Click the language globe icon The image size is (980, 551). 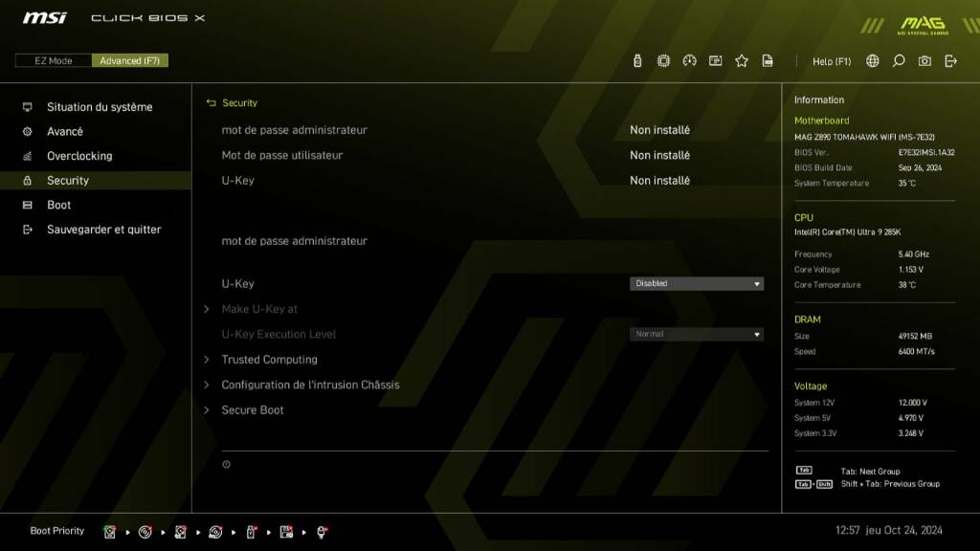pos(872,60)
